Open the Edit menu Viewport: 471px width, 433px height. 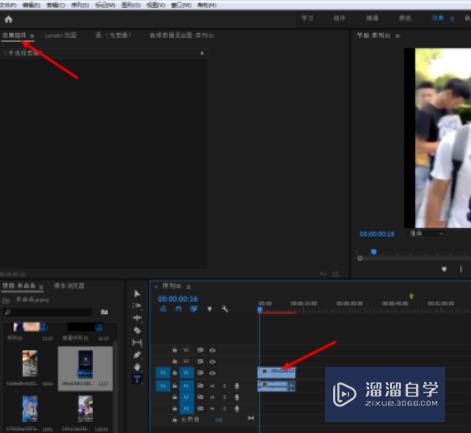31,5
